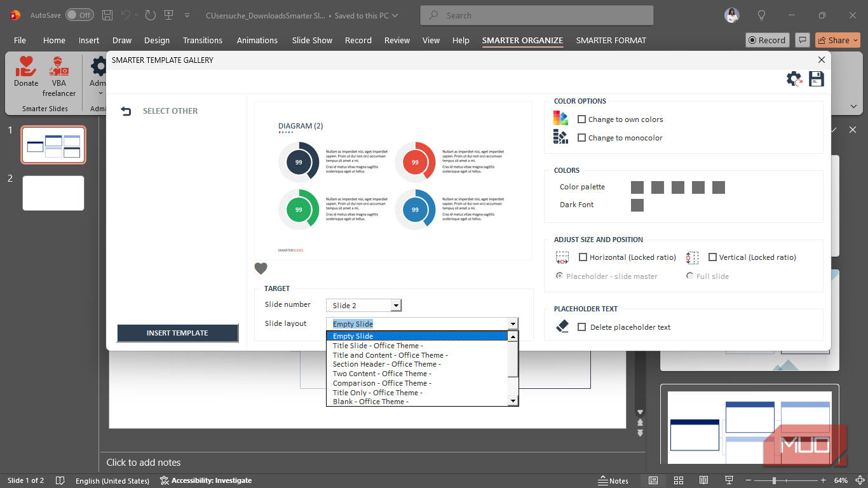Image resolution: width=868 pixels, height=488 pixels.
Task: Click the start from beginning presentation icon
Action: pos(168,15)
